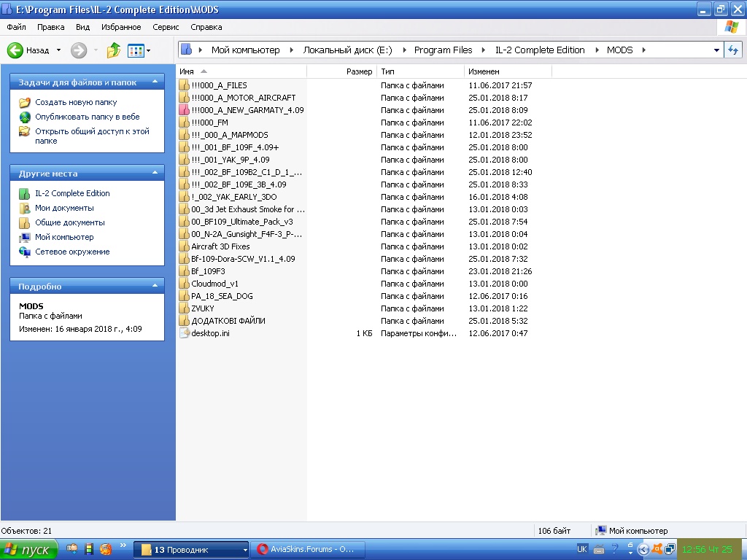Click the пуск Start button
This screenshot has width=747, height=560.
(x=28, y=550)
